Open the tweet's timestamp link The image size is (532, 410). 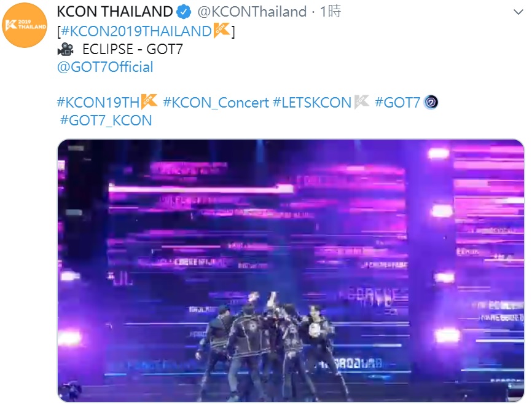coord(331,12)
